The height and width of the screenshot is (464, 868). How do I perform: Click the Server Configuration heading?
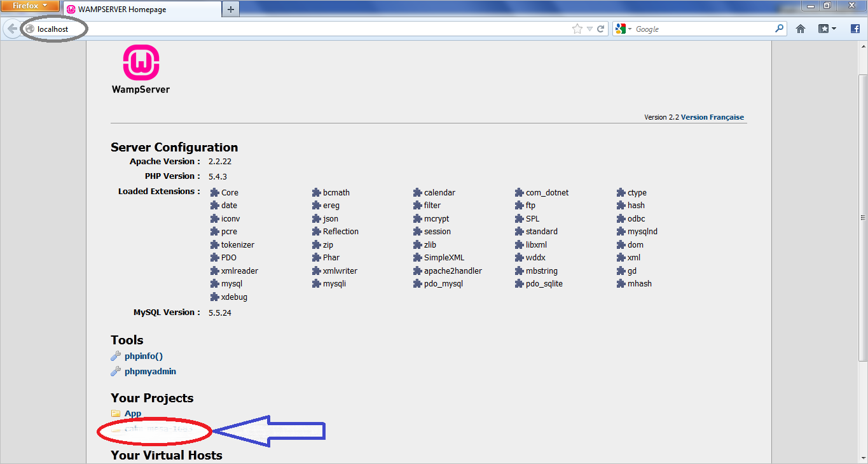click(x=174, y=148)
